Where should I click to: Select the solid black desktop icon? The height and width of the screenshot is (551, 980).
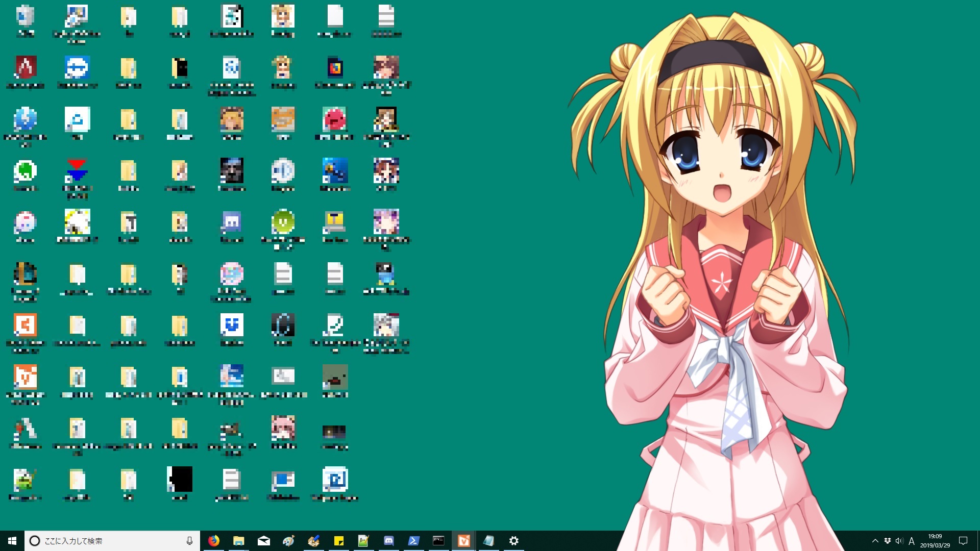pyautogui.click(x=180, y=484)
